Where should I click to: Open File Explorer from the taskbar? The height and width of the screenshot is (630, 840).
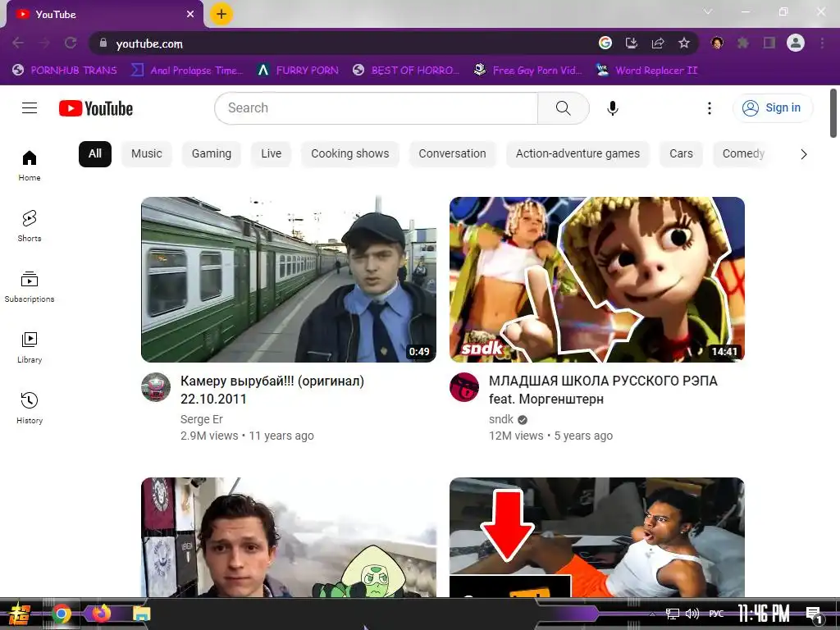(x=141, y=614)
